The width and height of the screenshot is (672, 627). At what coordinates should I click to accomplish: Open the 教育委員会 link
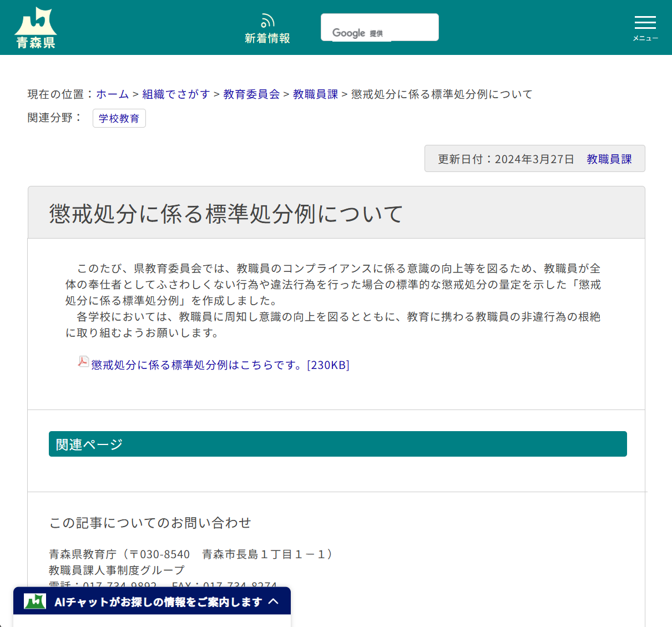[251, 94]
